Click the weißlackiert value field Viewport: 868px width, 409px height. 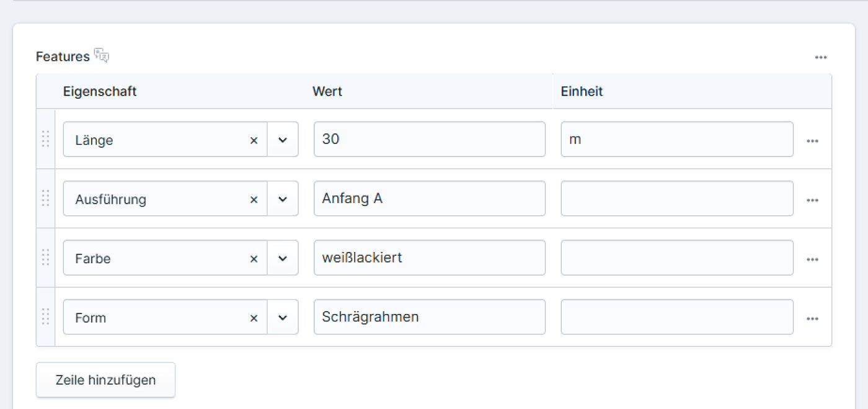(x=429, y=258)
